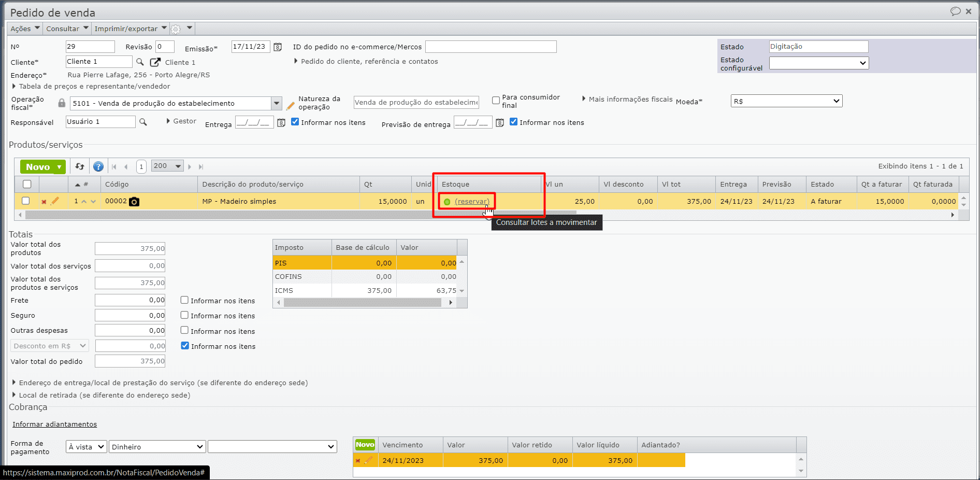Image resolution: width=980 pixels, height=480 pixels.
Task: Enable Informar nos itens for Seguro
Action: tap(184, 315)
